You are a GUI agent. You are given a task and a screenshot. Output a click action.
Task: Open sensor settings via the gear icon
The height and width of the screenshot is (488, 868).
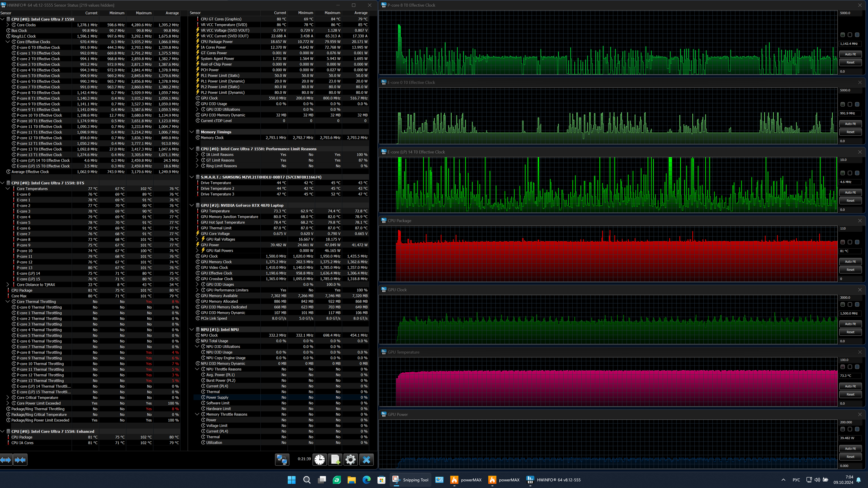click(350, 459)
